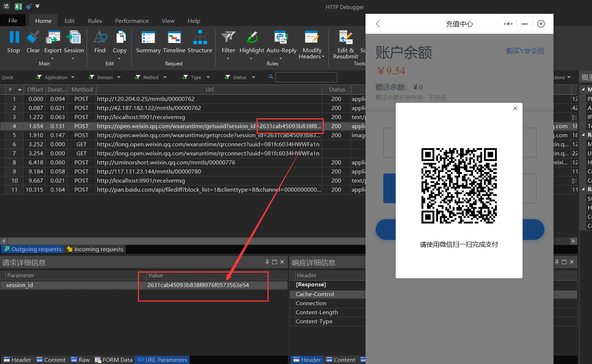Viewport: 592px width, 364px height.
Task: Switch to the Edit ribbon tab
Action: tap(70, 21)
